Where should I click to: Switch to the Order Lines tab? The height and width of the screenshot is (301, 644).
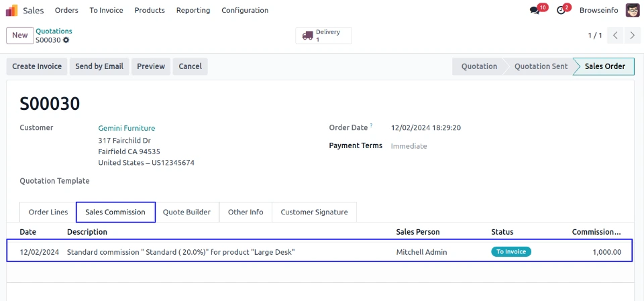pyautogui.click(x=48, y=212)
